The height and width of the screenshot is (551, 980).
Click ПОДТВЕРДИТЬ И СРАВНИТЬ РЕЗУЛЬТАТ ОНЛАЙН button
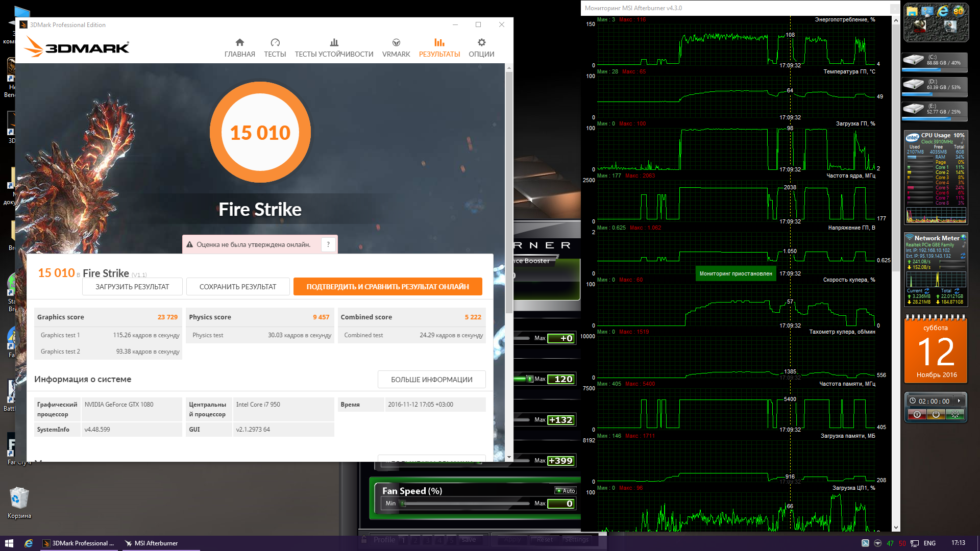(387, 287)
